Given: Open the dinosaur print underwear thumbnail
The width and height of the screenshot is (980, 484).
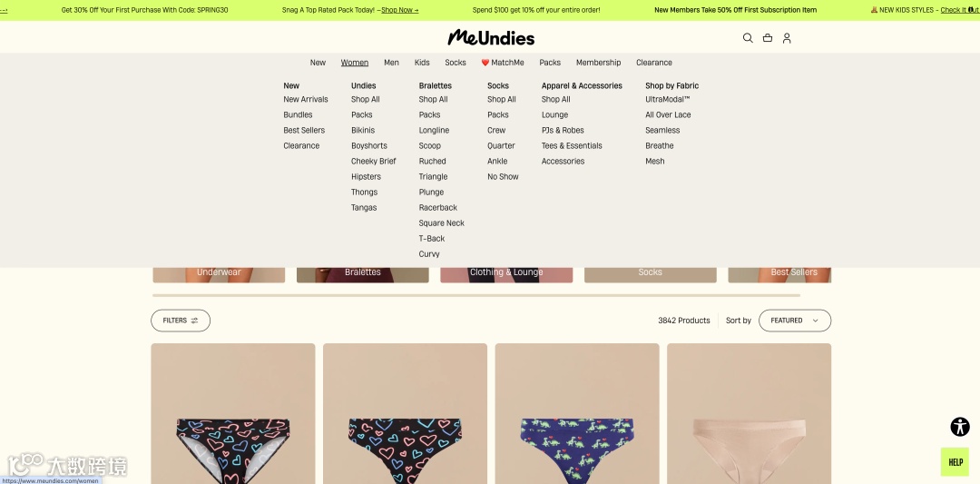Looking at the screenshot, I should pos(577,413).
